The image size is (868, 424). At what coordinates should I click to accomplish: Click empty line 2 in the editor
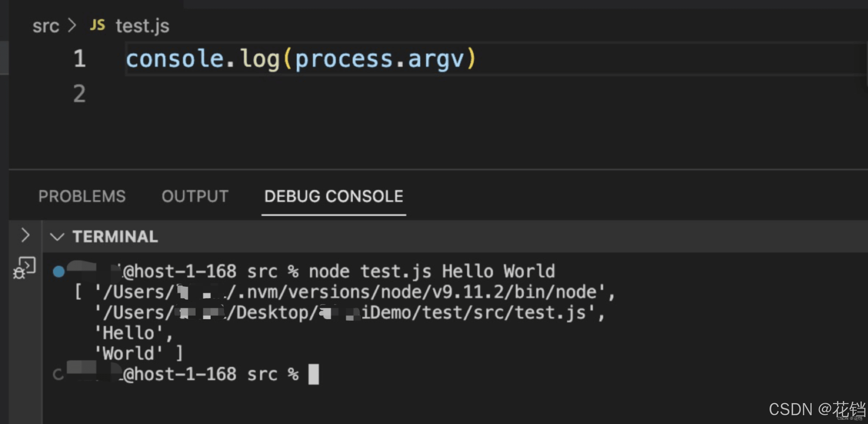[x=294, y=94]
